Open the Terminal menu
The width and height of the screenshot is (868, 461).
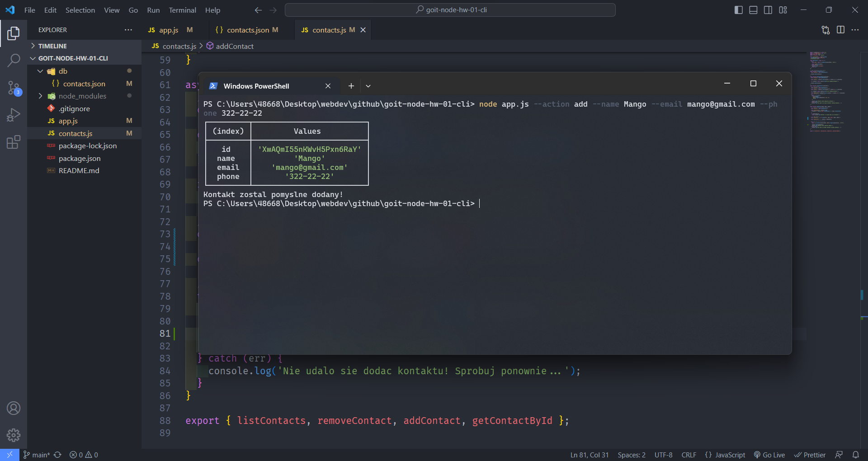pos(183,10)
